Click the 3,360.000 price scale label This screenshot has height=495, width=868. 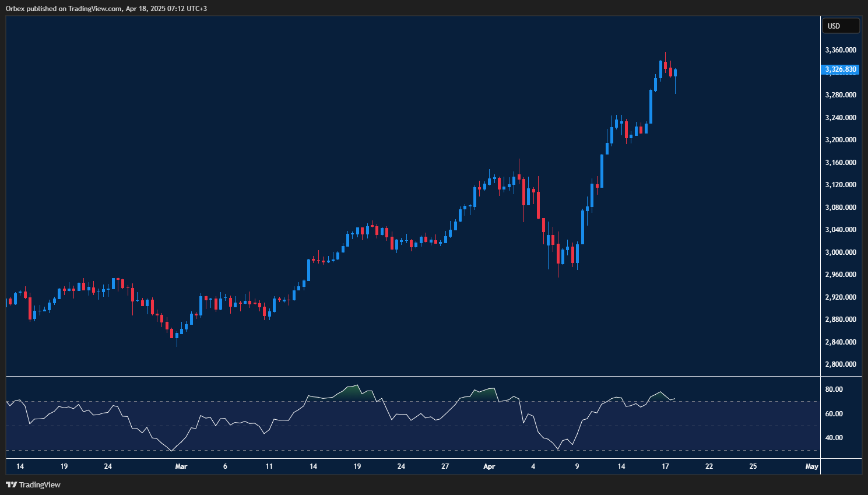840,50
